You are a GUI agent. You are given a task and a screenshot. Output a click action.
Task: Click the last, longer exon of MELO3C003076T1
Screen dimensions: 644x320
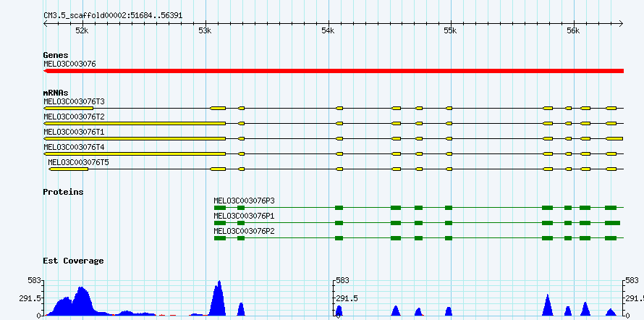pos(614,138)
